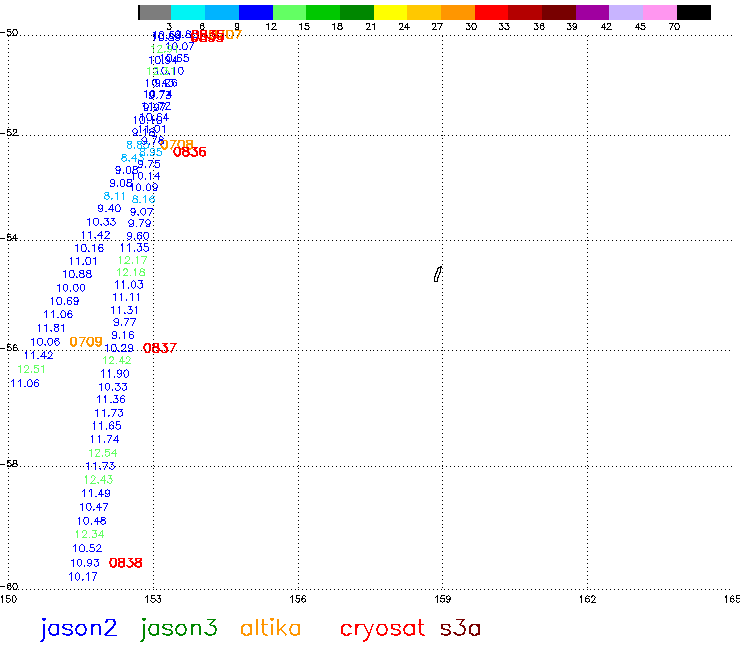Screen dimensions: 740x650
Task: Click the 10.52 data value
Action: (87, 549)
